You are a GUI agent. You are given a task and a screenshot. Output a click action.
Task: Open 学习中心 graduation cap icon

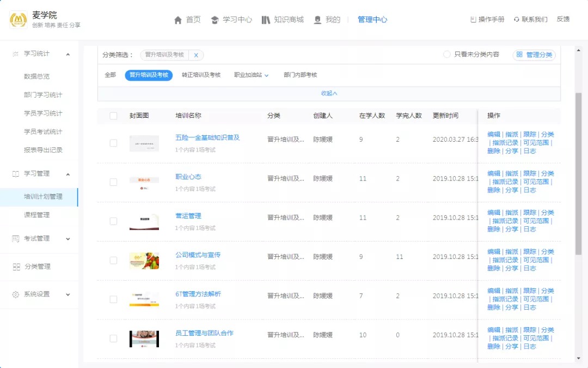point(215,20)
